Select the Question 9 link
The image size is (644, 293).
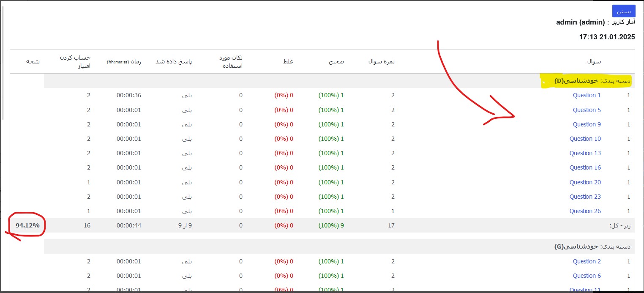[x=587, y=124]
